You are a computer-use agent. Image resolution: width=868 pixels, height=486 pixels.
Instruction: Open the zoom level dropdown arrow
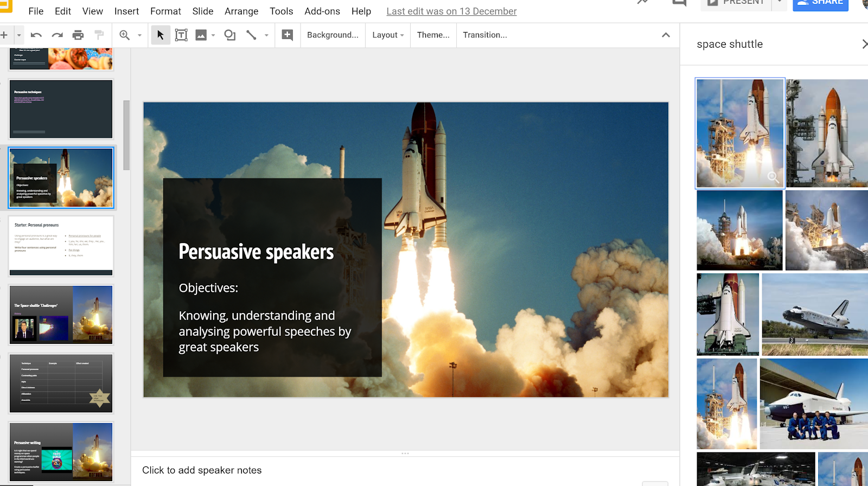click(139, 35)
